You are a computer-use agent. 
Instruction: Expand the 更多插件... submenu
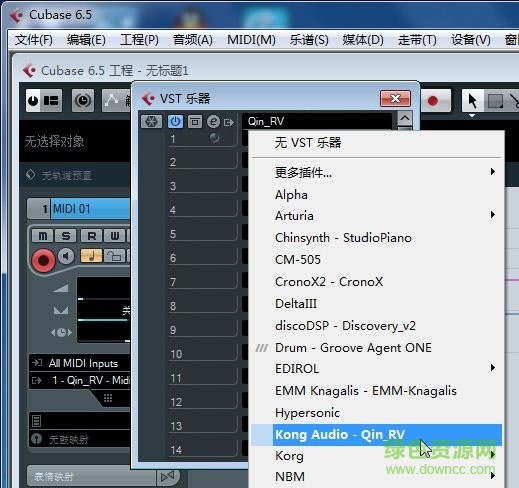(x=376, y=172)
